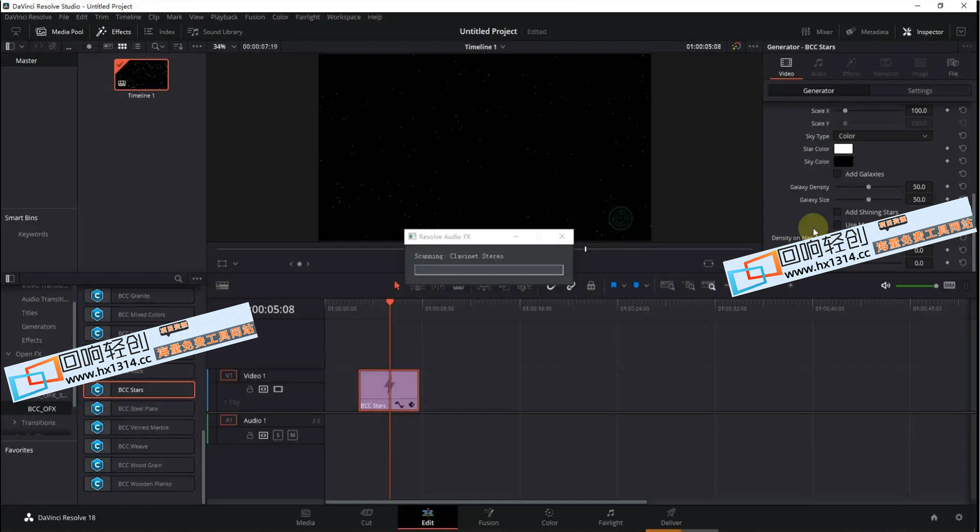Viewport: 980px width, 532px height.
Task: Open the Workspace menu
Action: [x=344, y=17]
